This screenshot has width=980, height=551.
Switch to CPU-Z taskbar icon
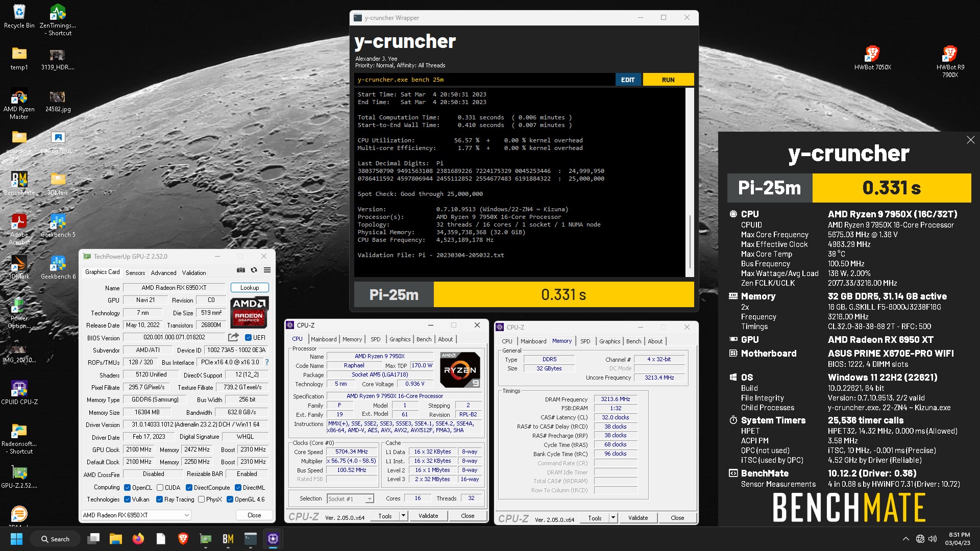[x=273, y=539]
